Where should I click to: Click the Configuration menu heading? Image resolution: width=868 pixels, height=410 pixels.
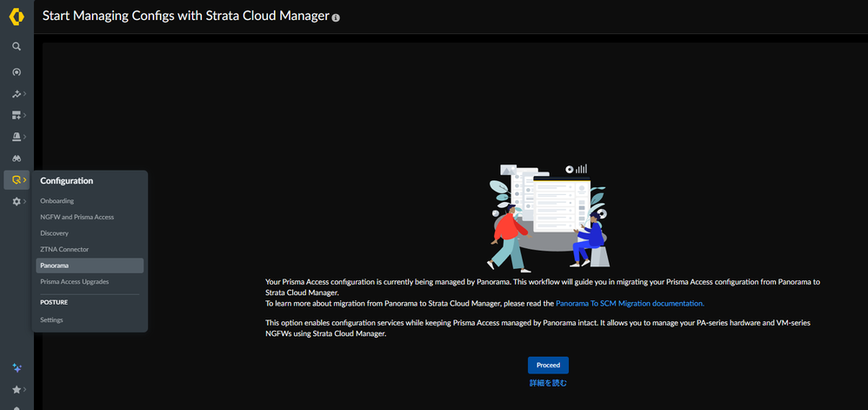click(66, 180)
